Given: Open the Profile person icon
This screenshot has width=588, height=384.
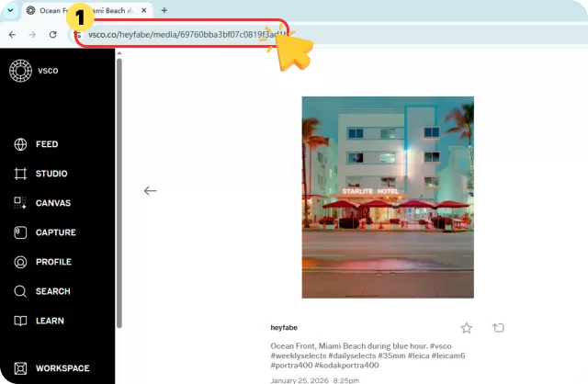Looking at the screenshot, I should (20, 262).
